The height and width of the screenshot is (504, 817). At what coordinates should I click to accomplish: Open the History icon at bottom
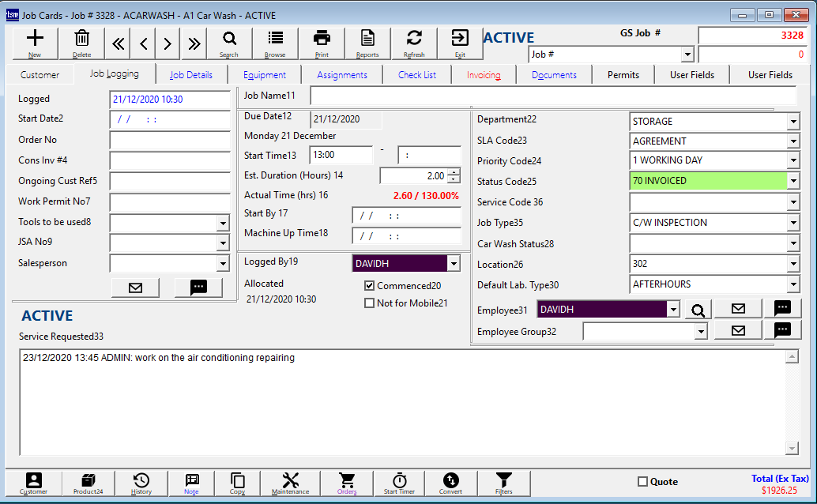[141, 483]
